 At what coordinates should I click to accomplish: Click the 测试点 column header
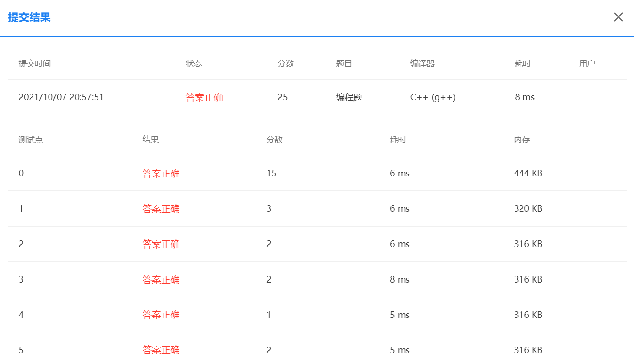click(x=30, y=140)
